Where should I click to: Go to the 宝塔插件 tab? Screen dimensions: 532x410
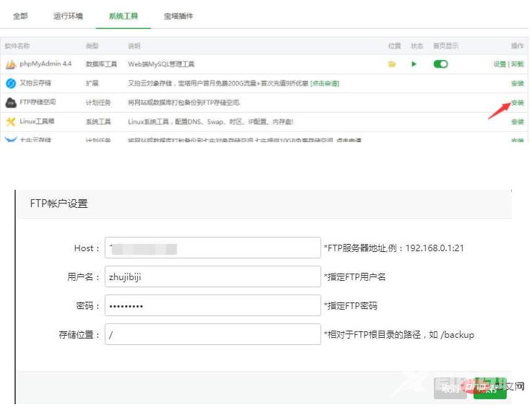(178, 16)
